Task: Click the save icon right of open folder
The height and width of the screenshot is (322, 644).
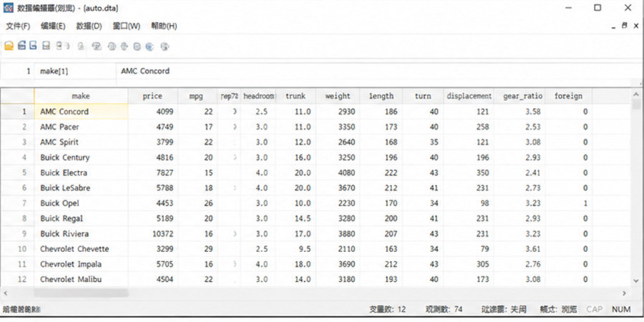Action: pyautogui.click(x=21, y=46)
